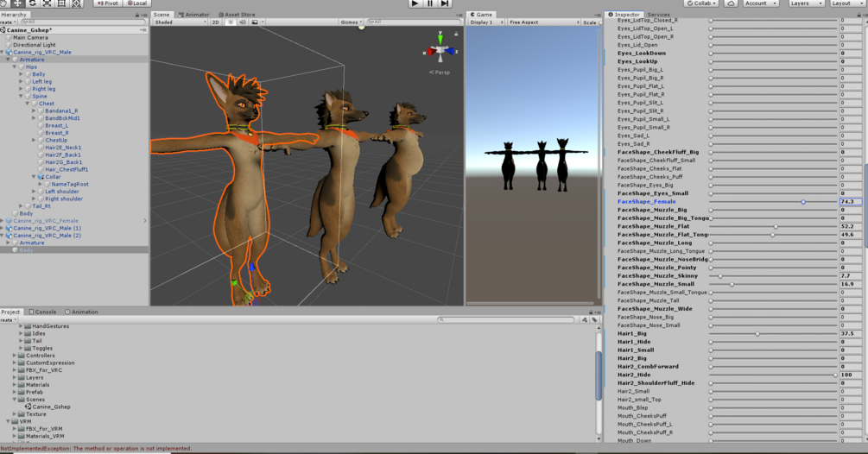Collapse the VRM folder in Project
Image resolution: width=868 pixels, height=454 pixels.
click(9, 421)
